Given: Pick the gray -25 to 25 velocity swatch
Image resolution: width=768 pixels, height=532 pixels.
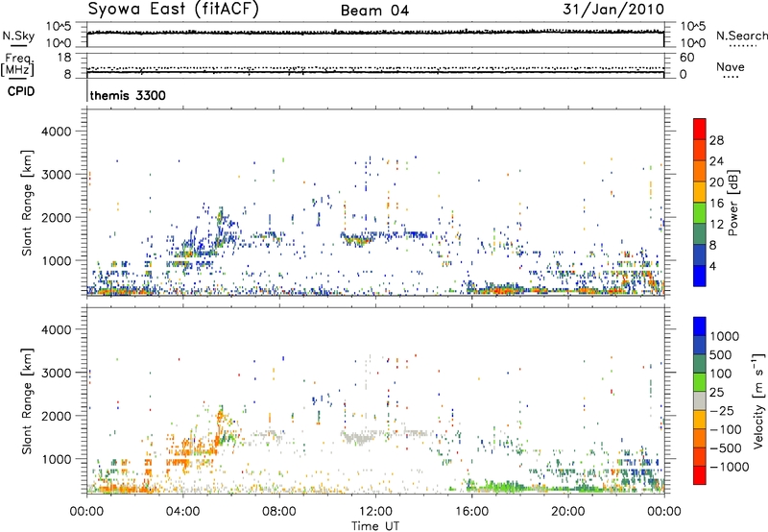Looking at the screenshot, I should pos(700,400).
